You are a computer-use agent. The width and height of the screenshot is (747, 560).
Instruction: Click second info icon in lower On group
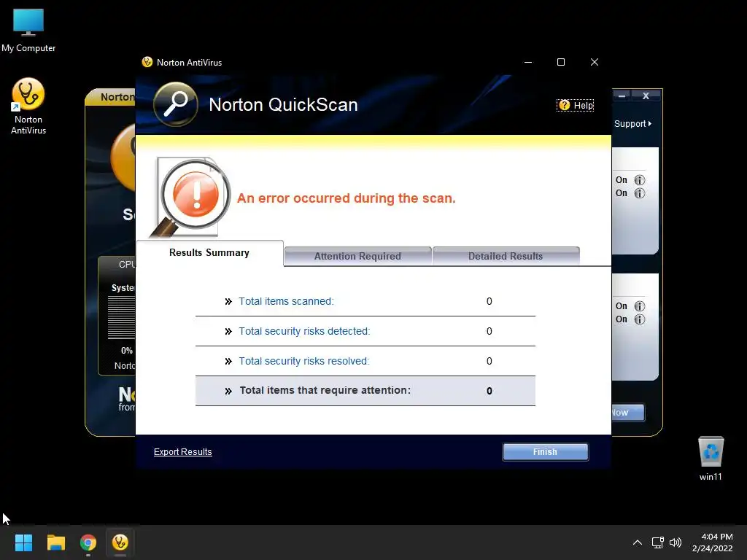point(640,319)
